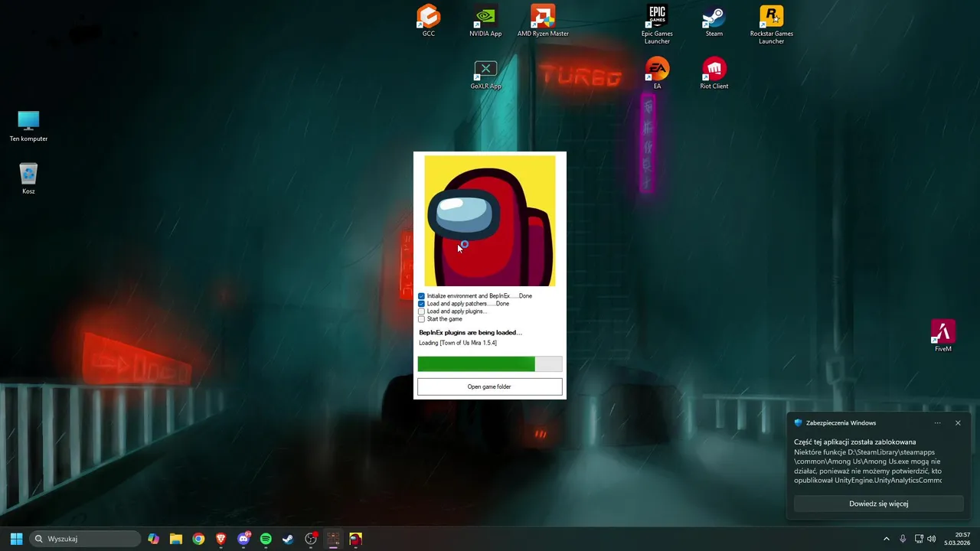Open the Windows Start menu

(x=16, y=539)
